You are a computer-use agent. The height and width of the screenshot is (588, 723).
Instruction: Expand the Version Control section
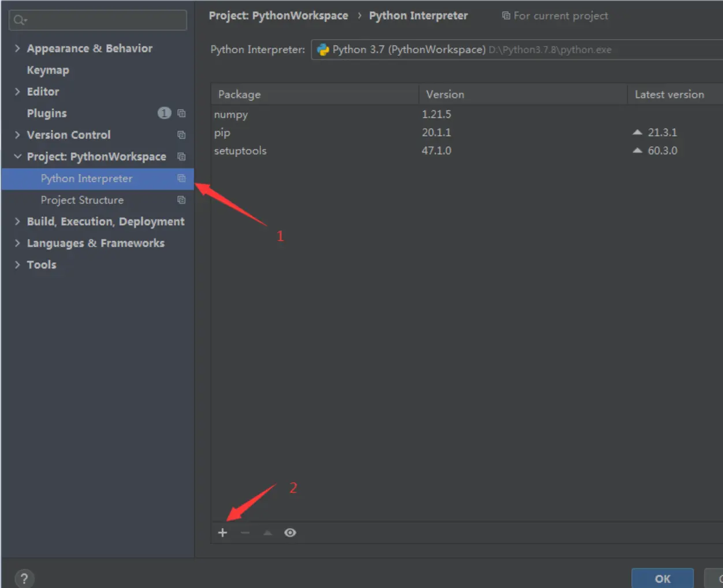point(17,135)
